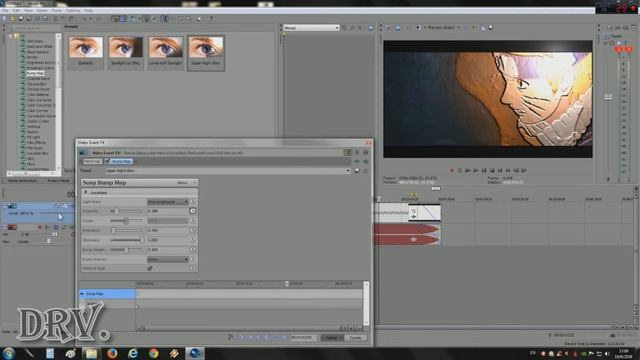Viewport: 640px width, 360px height.
Task: Open the Windows Start menu
Action: pyautogui.click(x=9, y=353)
